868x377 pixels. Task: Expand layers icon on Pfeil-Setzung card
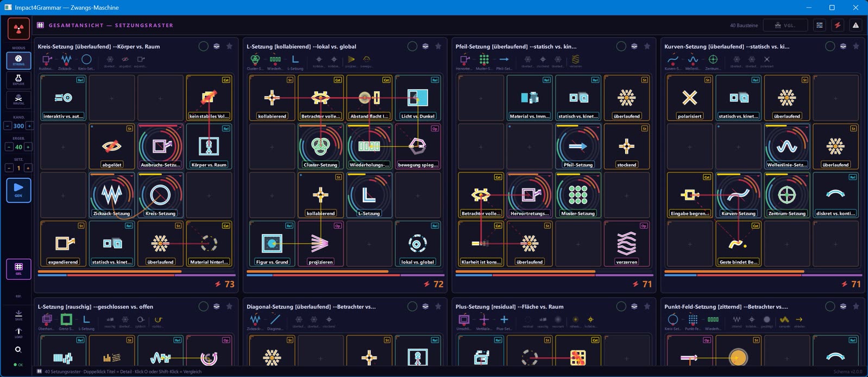[634, 46]
